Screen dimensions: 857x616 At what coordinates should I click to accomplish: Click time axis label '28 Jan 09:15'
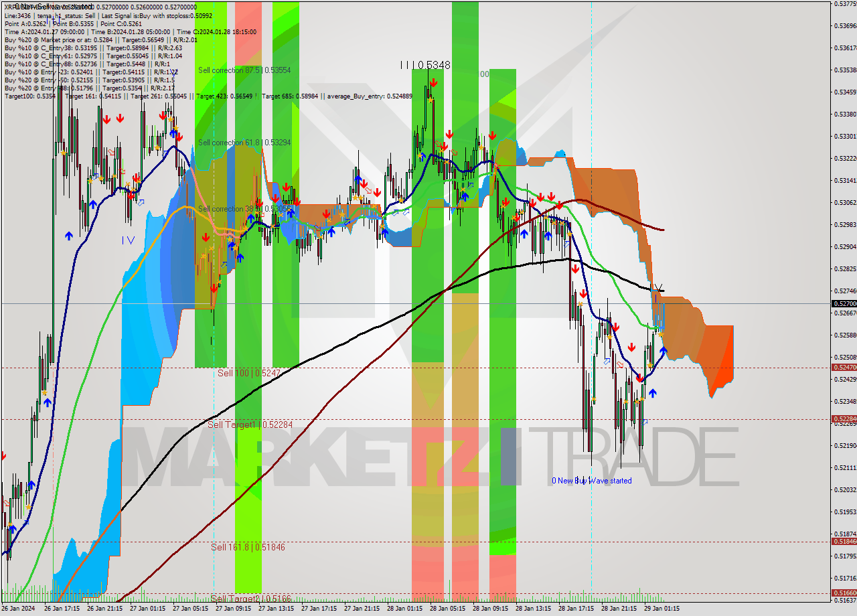point(490,609)
